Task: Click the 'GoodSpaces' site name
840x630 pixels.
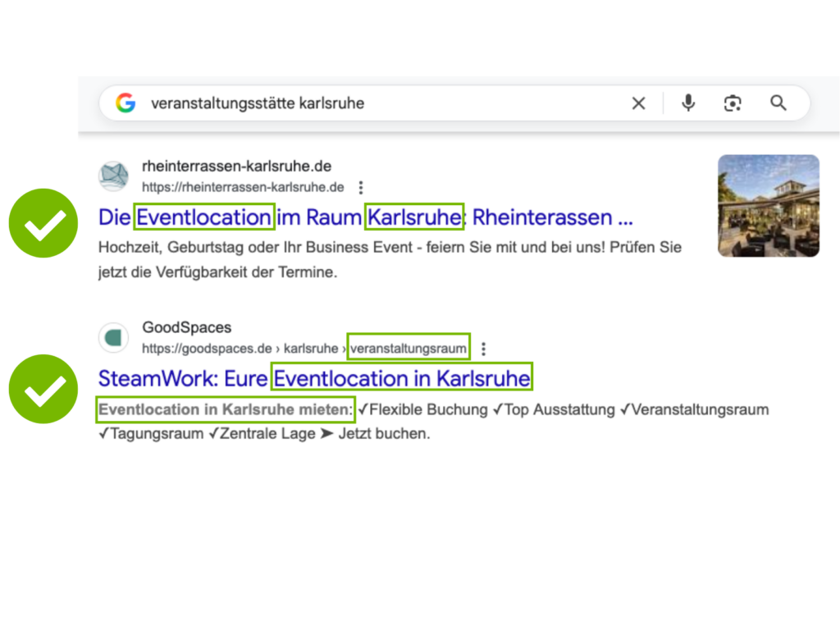Action: [186, 327]
